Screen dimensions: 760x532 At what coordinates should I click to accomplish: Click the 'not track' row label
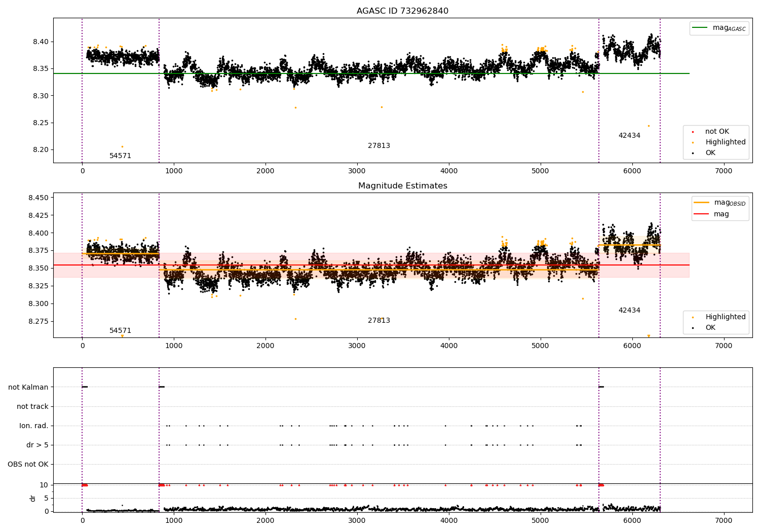click(32, 406)
